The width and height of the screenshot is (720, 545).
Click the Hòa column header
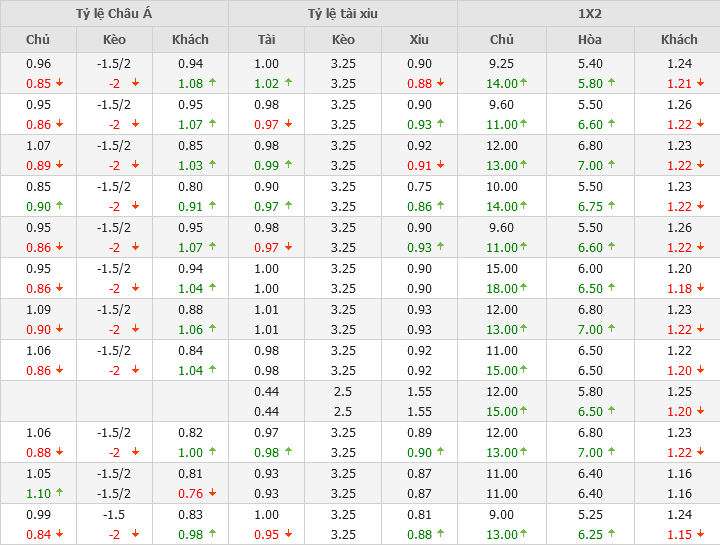coord(590,40)
